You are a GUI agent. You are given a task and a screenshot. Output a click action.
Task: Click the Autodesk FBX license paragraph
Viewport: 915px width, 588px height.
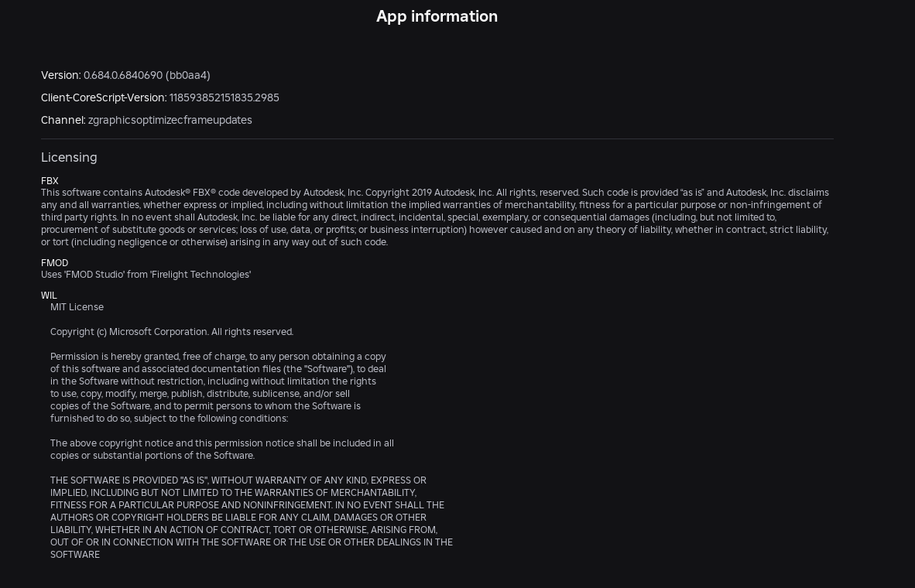pos(434,217)
